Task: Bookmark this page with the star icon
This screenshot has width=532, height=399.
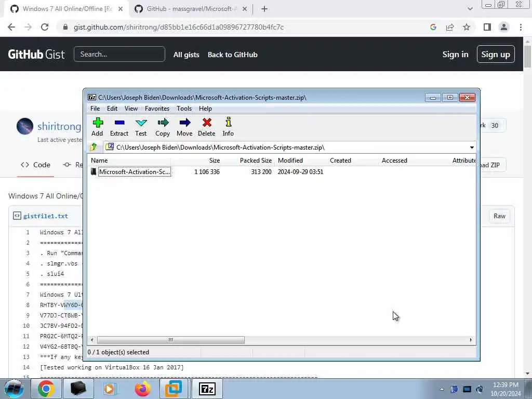Action: (467, 27)
